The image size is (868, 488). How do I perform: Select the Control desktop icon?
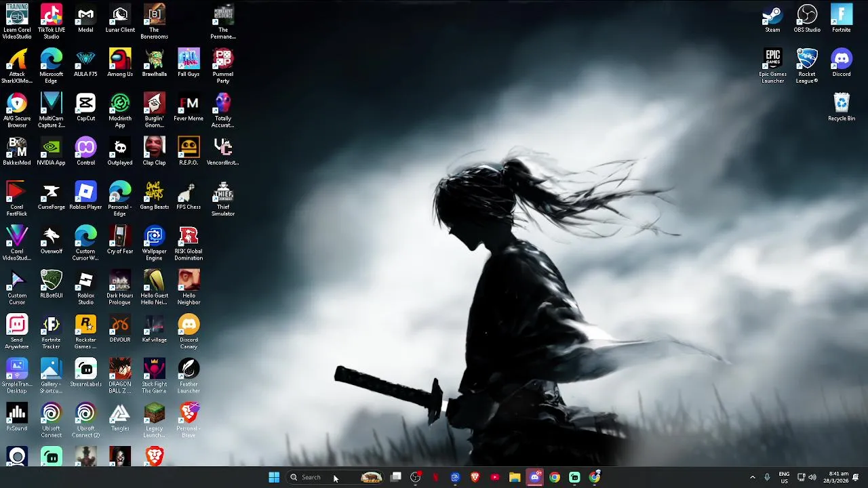click(x=85, y=151)
